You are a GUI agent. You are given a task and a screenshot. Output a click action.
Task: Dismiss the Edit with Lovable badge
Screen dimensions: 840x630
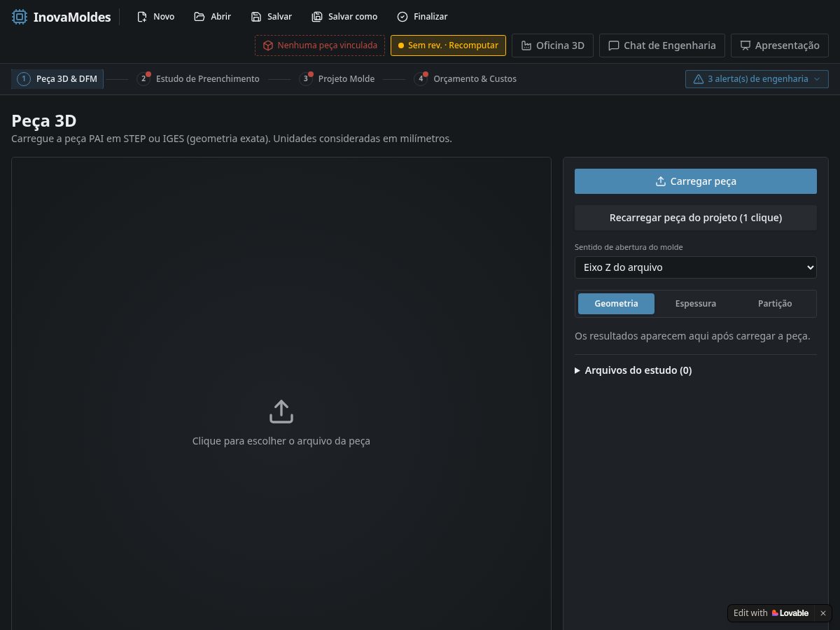coord(823,613)
